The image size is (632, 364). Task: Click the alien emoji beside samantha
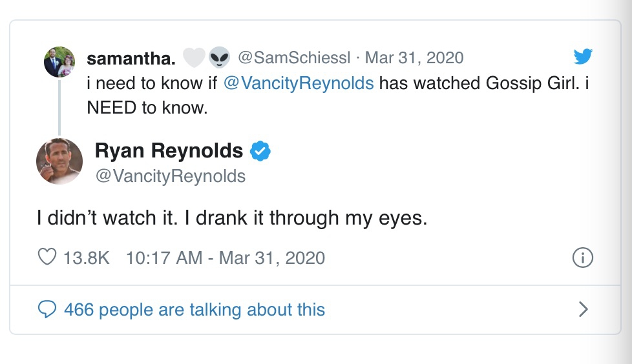tap(219, 57)
